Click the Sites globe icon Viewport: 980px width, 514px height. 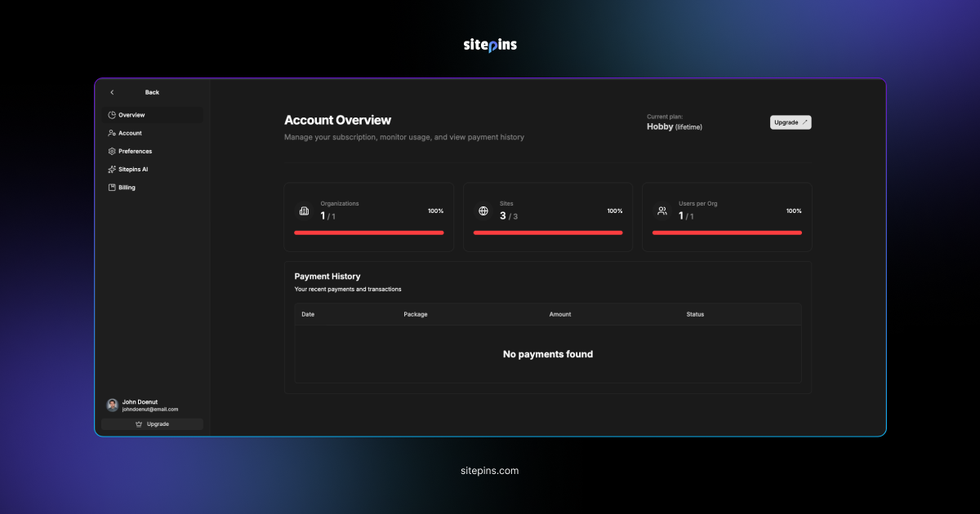[x=483, y=211]
